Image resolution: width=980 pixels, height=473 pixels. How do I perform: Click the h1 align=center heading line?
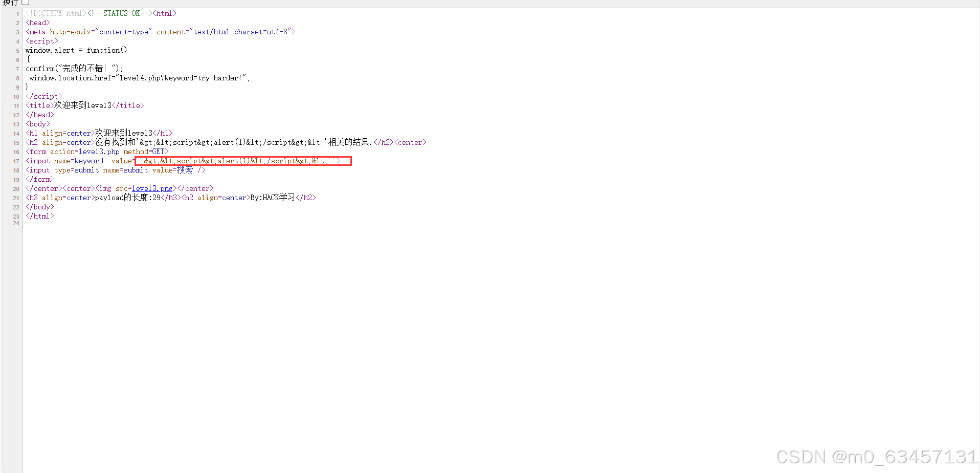(99, 133)
